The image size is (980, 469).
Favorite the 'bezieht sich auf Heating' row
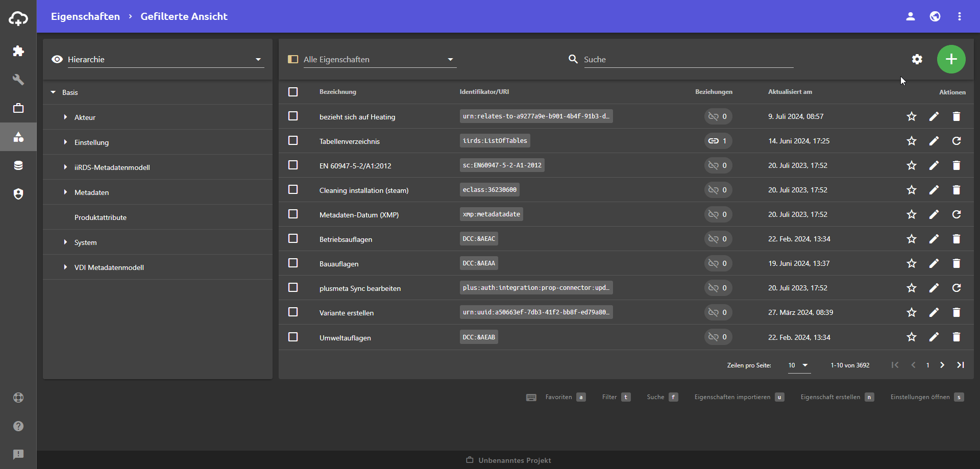pyautogui.click(x=912, y=116)
